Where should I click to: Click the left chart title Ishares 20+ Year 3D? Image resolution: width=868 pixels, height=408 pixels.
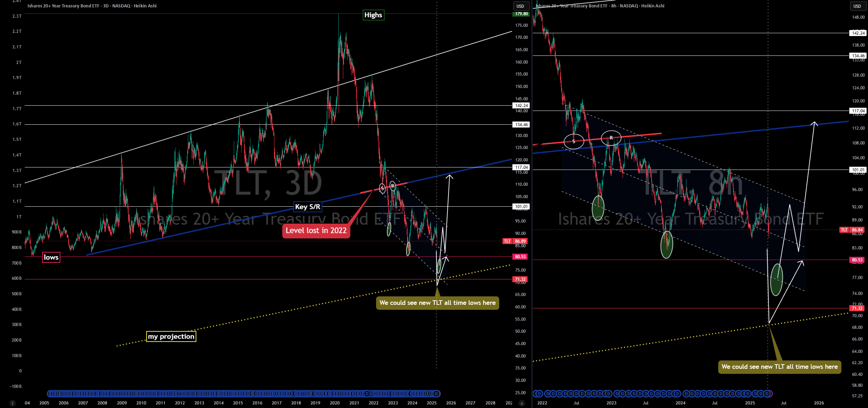click(92, 6)
